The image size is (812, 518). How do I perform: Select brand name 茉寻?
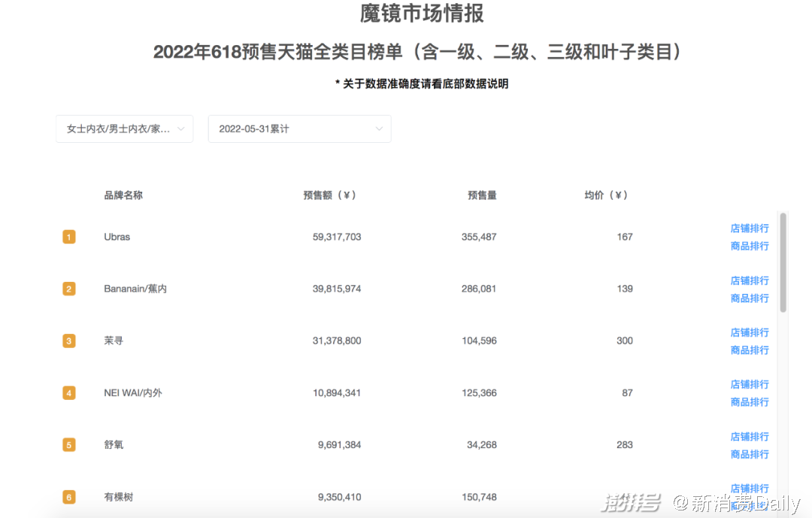click(x=114, y=341)
